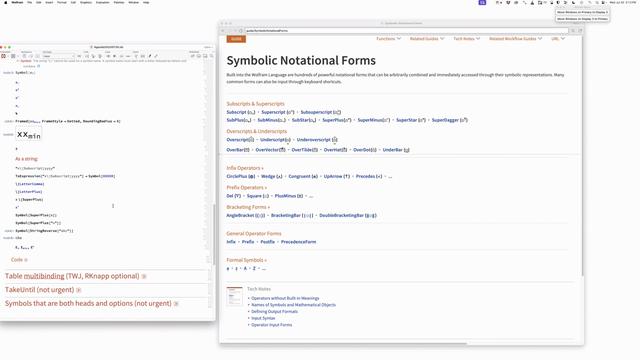Open the cell style dropdown in notebook toolbar

pyautogui.click(x=59, y=56)
